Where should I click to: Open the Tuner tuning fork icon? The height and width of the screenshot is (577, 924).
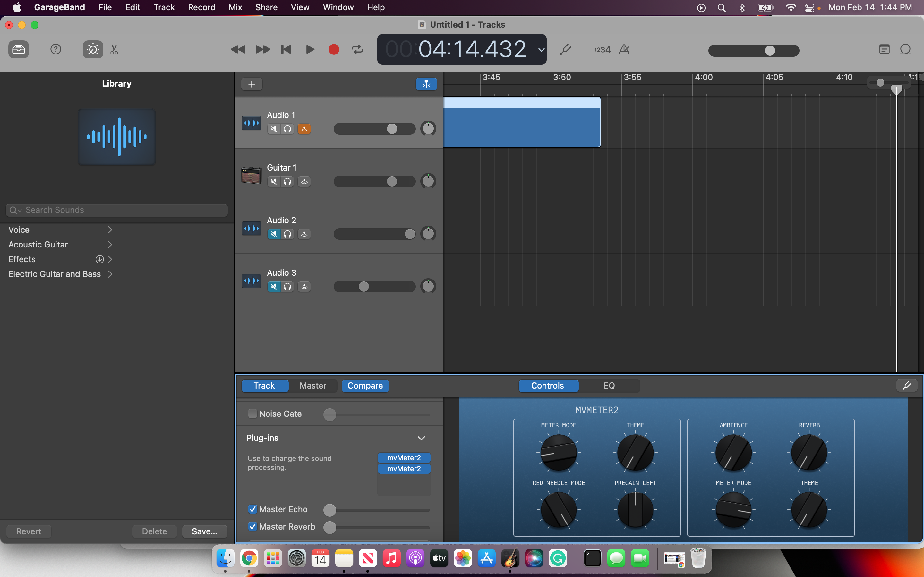[565, 49]
